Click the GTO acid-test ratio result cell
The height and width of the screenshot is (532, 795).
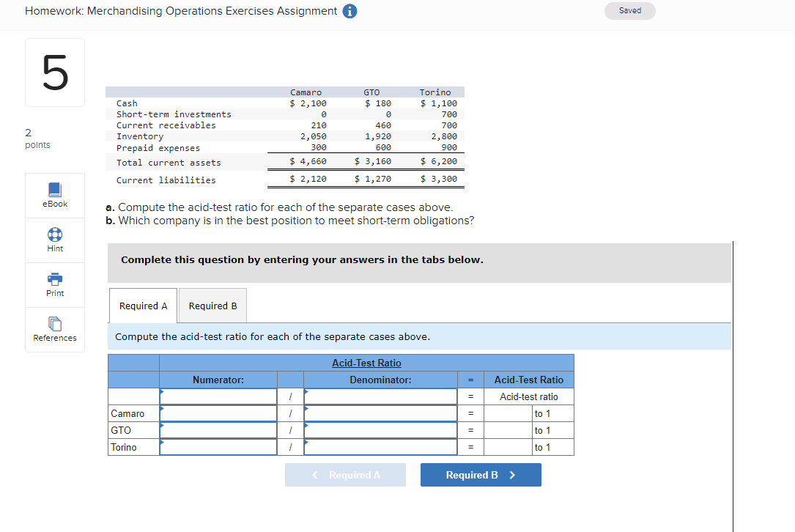tap(508, 430)
